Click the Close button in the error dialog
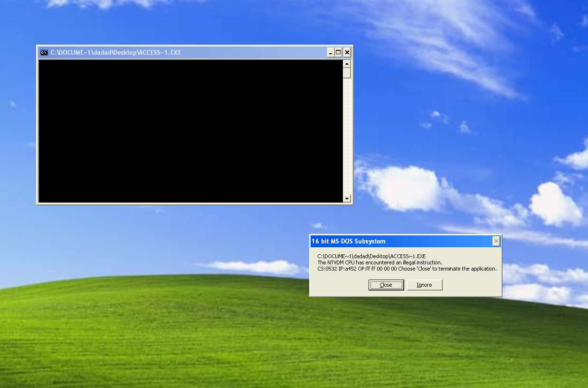The width and height of the screenshot is (588, 388). tap(386, 285)
